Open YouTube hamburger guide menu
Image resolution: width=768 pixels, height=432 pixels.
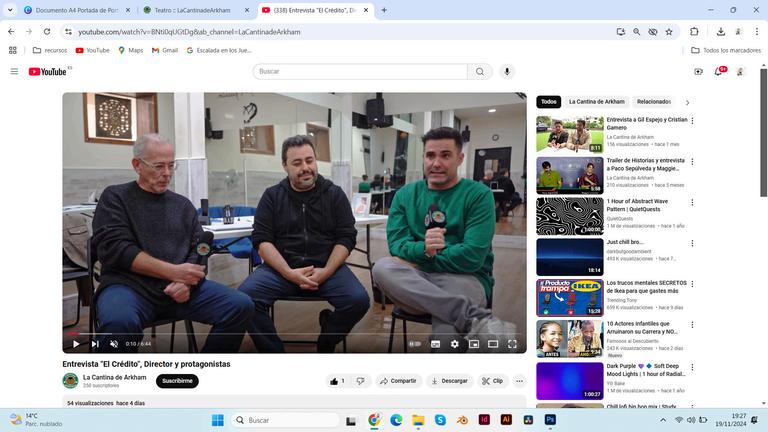pos(14,72)
